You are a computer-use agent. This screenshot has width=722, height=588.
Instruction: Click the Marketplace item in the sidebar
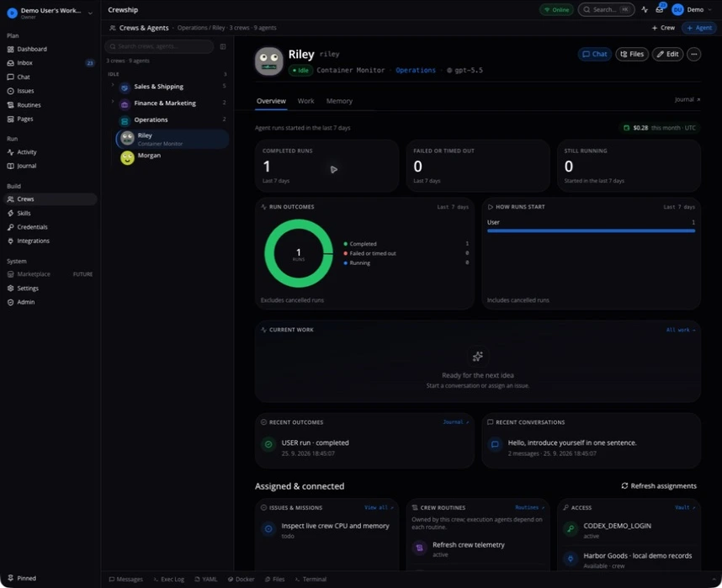50,274
